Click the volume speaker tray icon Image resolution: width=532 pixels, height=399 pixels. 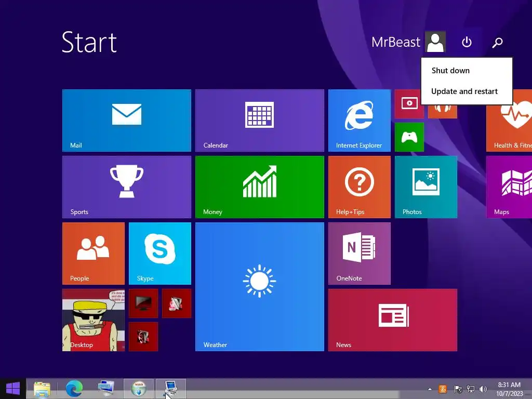click(483, 389)
